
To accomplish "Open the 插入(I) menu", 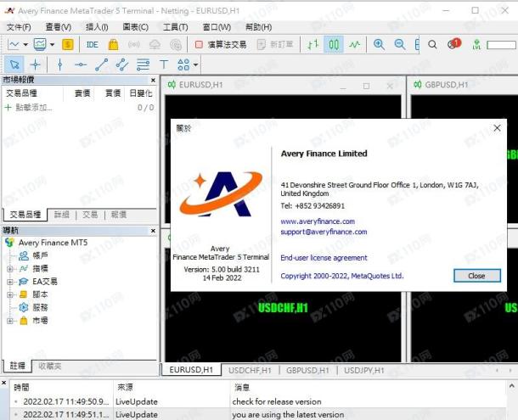I will point(97,27).
